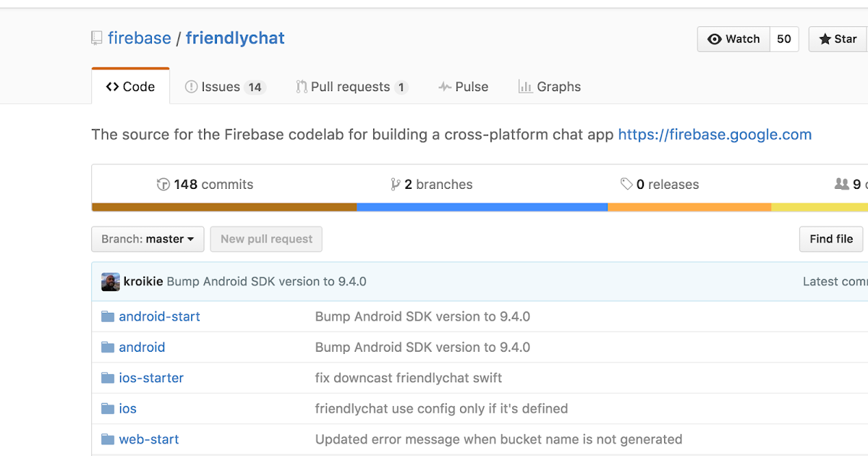Open the Branch: master dropdown
Screen dimensions: 868x456
point(148,239)
